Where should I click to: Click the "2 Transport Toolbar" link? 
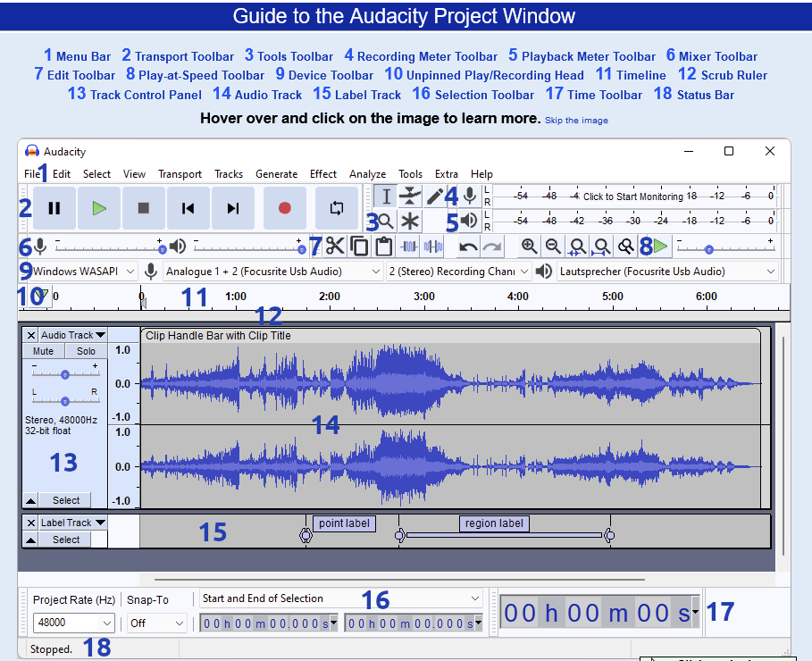178,55
